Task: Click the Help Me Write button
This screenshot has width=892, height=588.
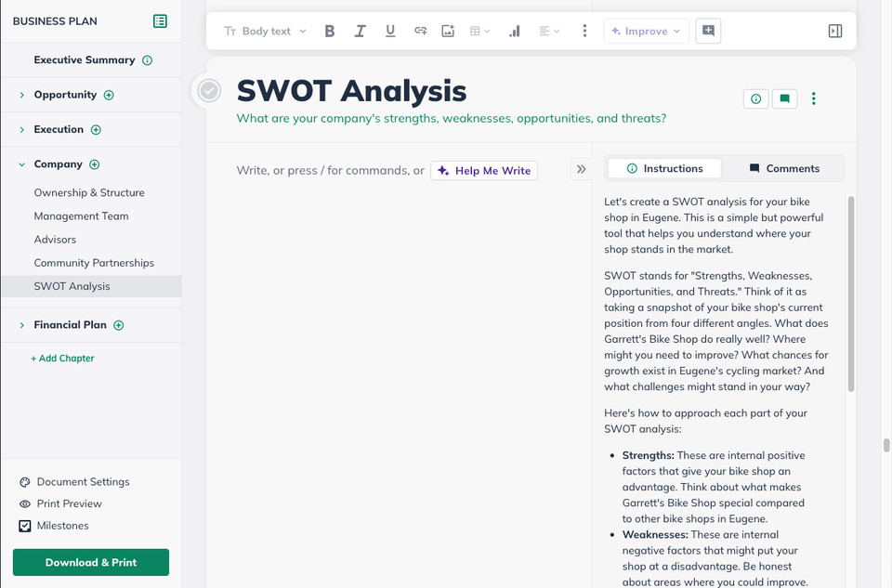Action: pos(484,171)
